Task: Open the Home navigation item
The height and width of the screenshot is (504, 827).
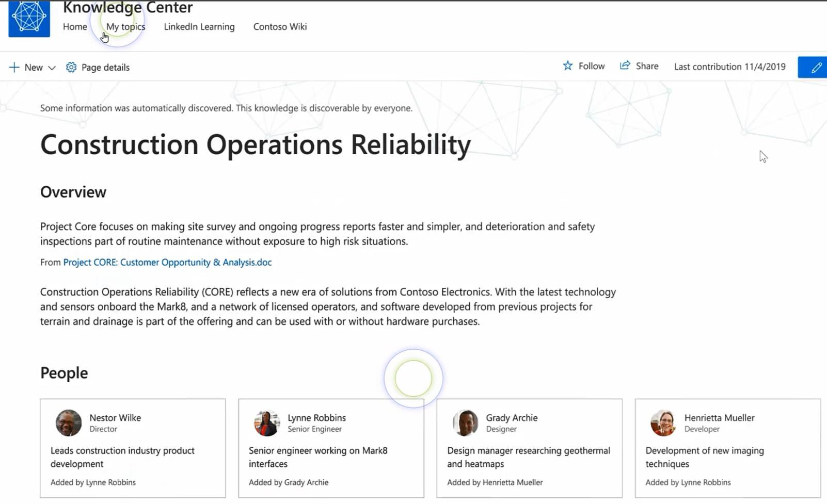Action: 75,27
